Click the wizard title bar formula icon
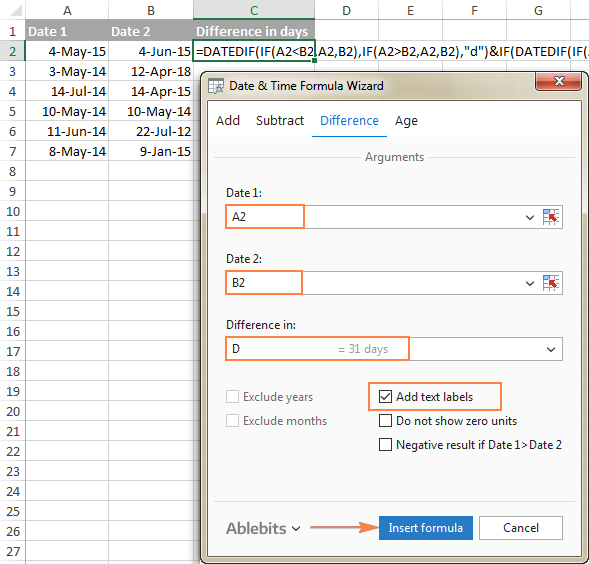This screenshot has height=564, width=589. [x=216, y=86]
